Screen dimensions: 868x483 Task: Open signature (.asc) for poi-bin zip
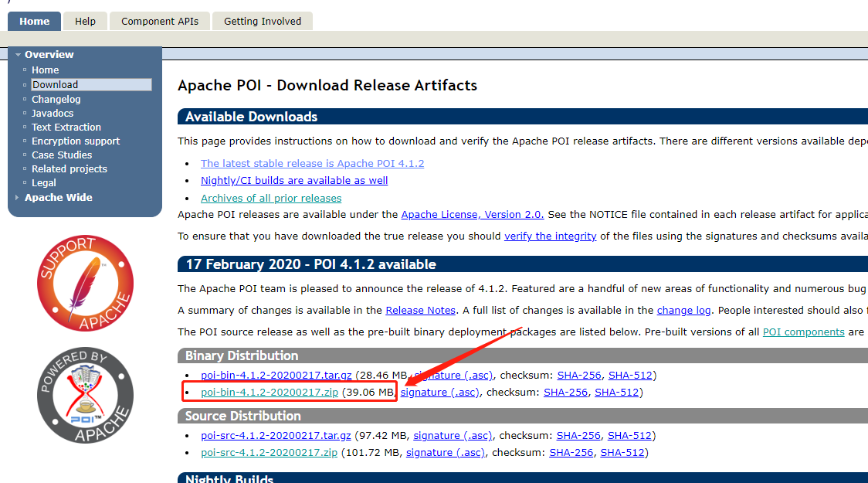(x=439, y=392)
